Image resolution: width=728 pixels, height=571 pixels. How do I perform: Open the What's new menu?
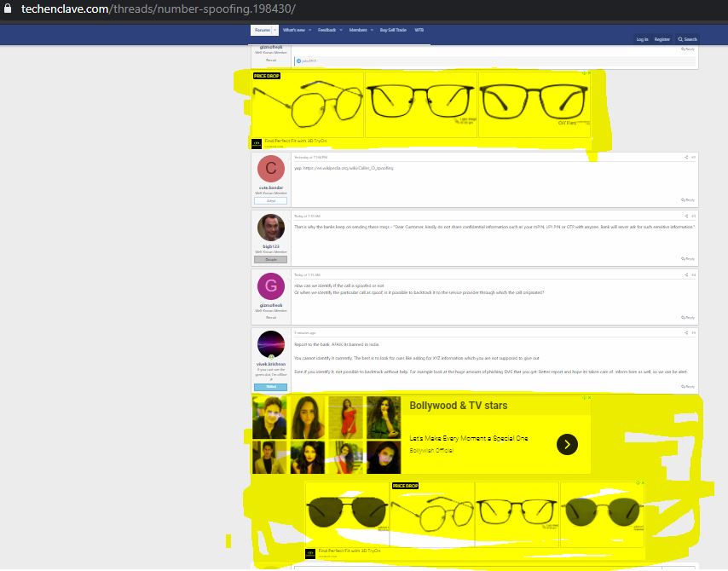tap(294, 30)
